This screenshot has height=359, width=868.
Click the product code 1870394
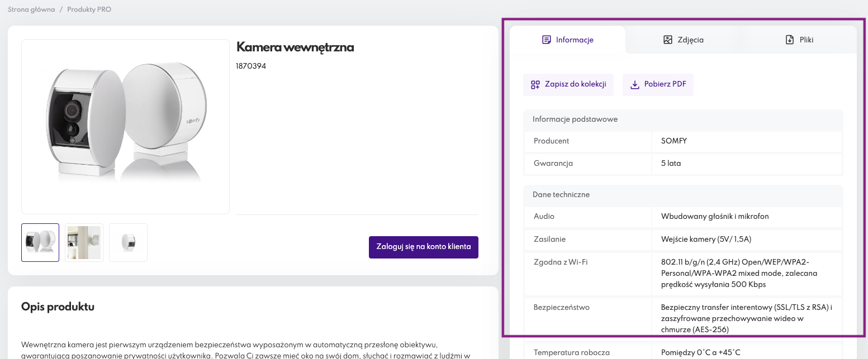point(252,66)
